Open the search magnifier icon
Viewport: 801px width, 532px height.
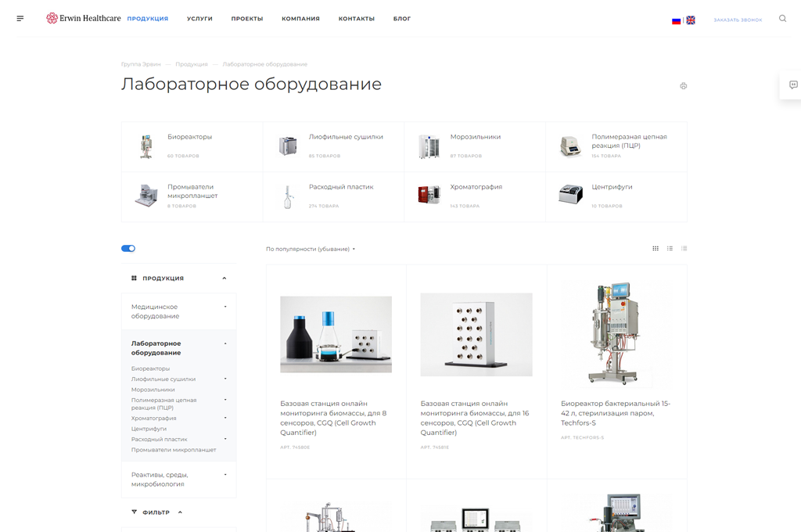[x=782, y=19]
